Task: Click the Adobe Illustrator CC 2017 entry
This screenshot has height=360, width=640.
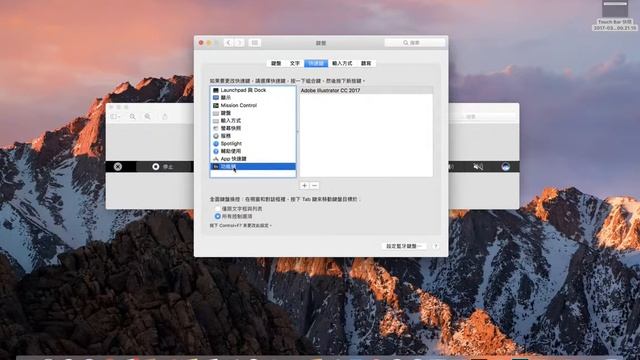Action: pos(366,90)
